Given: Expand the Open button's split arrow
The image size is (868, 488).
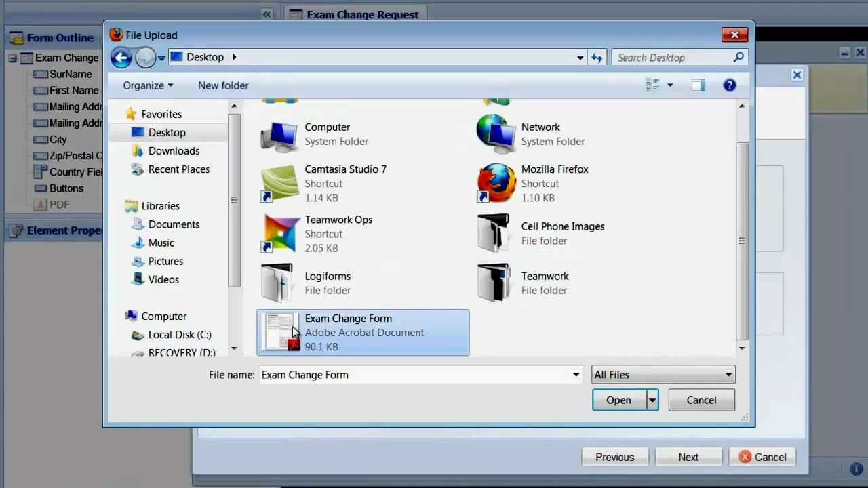Looking at the screenshot, I should pyautogui.click(x=652, y=400).
